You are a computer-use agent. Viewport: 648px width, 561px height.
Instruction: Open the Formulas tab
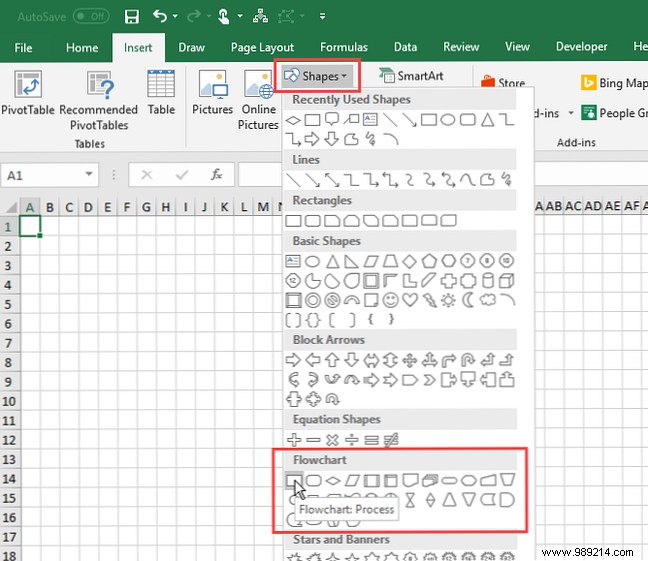pyautogui.click(x=343, y=47)
